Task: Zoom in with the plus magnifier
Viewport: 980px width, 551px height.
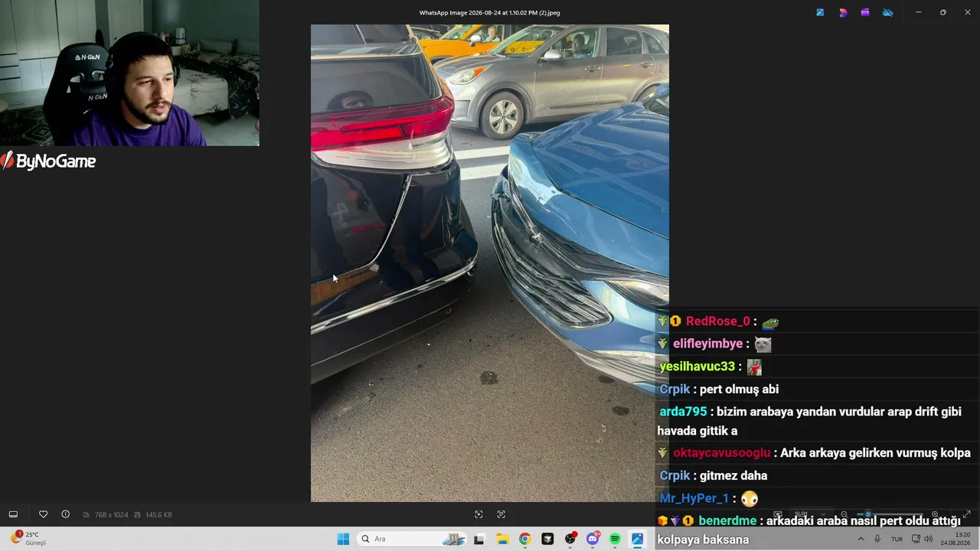Action: (x=935, y=514)
